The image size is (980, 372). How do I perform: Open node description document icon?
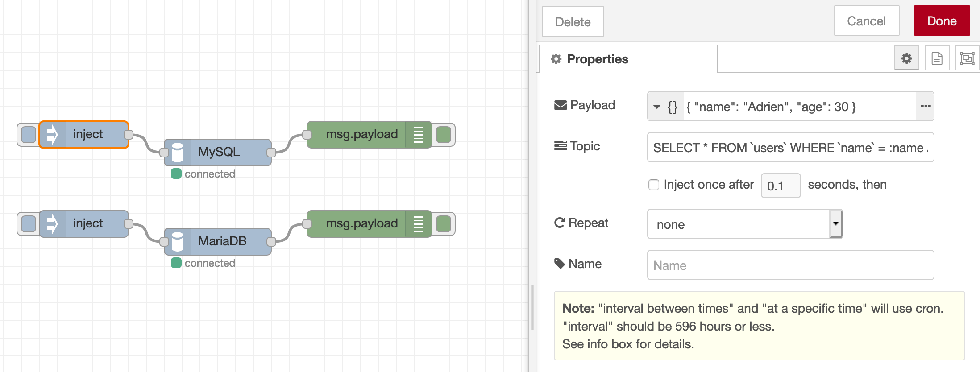[937, 58]
